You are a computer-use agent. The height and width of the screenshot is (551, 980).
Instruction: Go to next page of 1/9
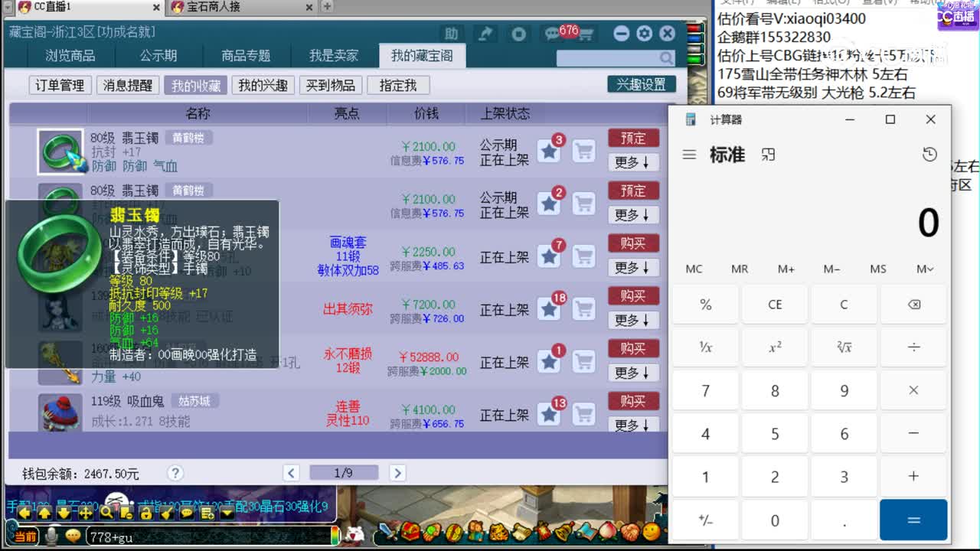point(397,473)
